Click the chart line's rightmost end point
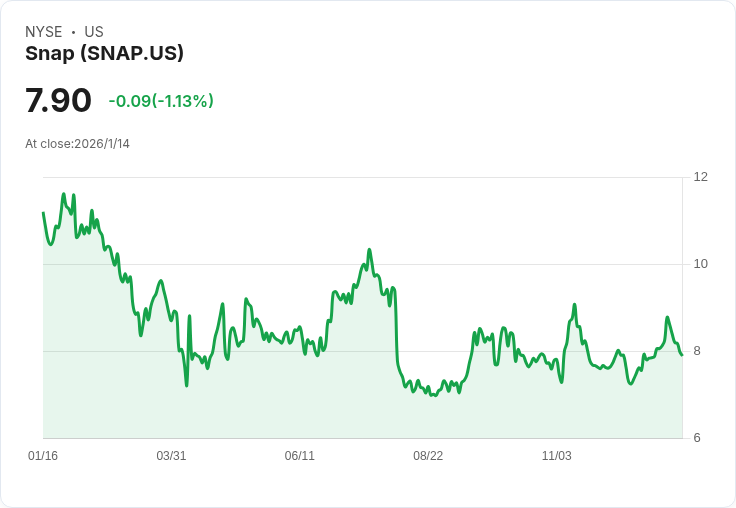Viewport: 736px width, 508px height. pos(682,354)
